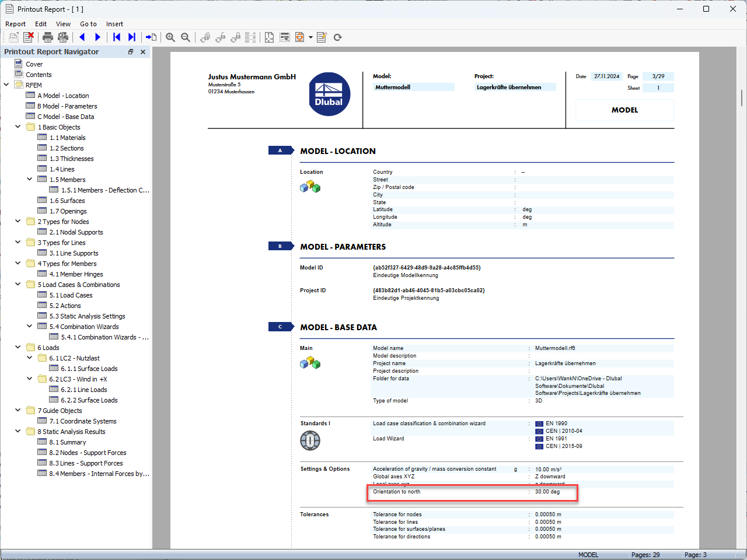Jump to the first report page
Image resolution: width=747 pixels, height=560 pixels.
pos(116,37)
